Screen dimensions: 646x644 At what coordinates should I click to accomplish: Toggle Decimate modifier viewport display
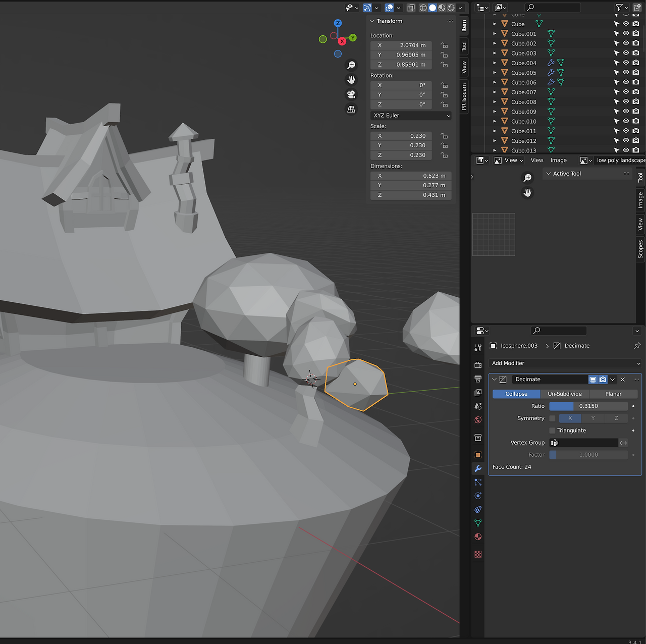pos(593,380)
